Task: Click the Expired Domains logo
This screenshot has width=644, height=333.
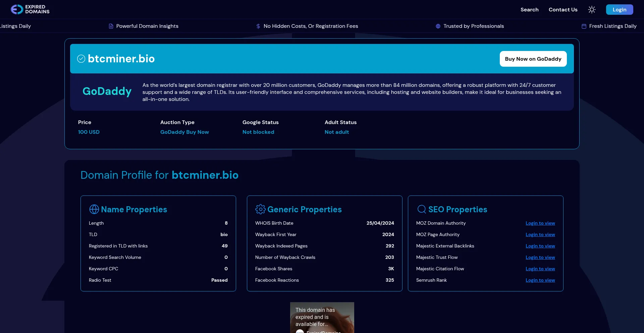Action: (30, 9)
